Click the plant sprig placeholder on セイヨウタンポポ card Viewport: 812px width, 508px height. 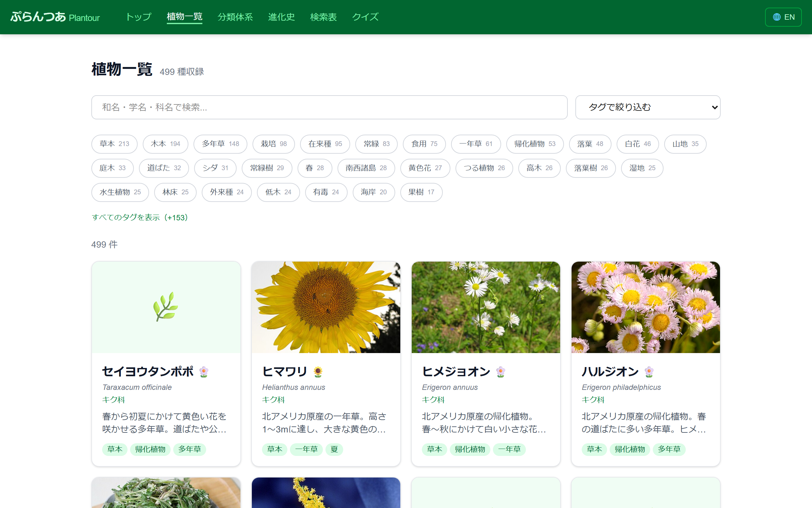pos(166,307)
